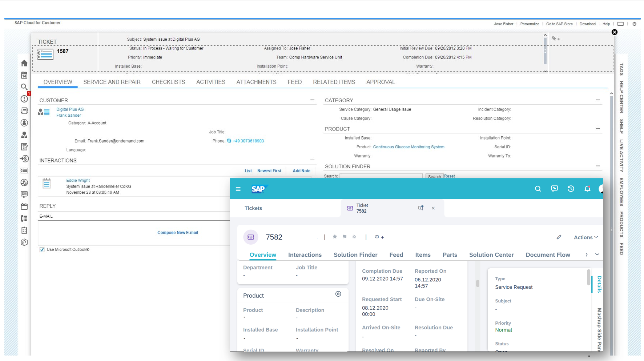The width and height of the screenshot is (644, 361).
Task: Open hamburger menu in SAP overlay
Action: [x=238, y=189]
